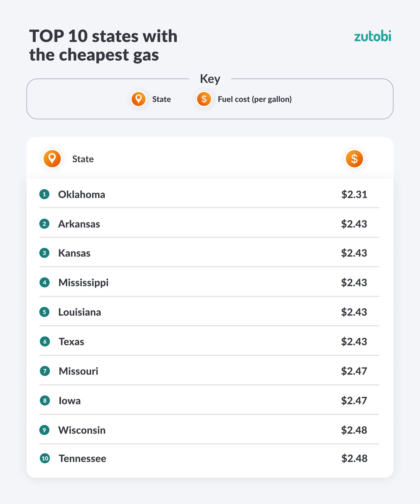Viewport: 420px width, 504px height.
Task: Click the 'Fuel cost (per gallon)' key label
Action: pyautogui.click(x=255, y=99)
